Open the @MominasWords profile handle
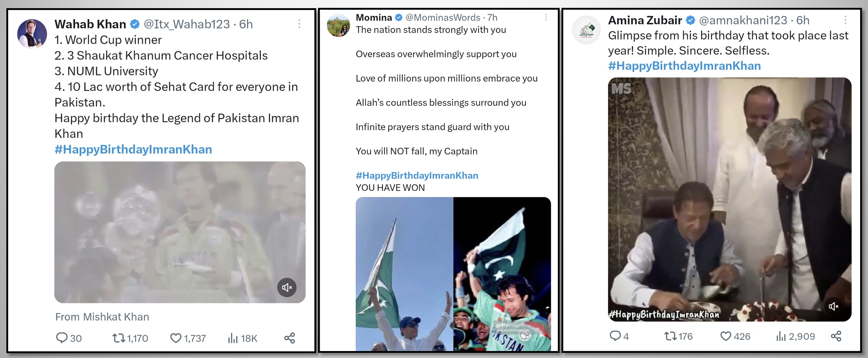The image size is (868, 358). [443, 17]
